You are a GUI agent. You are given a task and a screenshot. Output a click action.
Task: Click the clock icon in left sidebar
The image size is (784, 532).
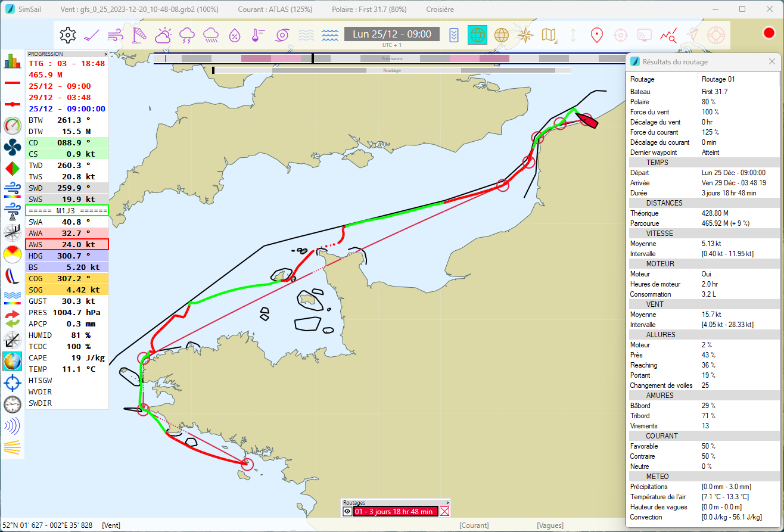coord(12,404)
